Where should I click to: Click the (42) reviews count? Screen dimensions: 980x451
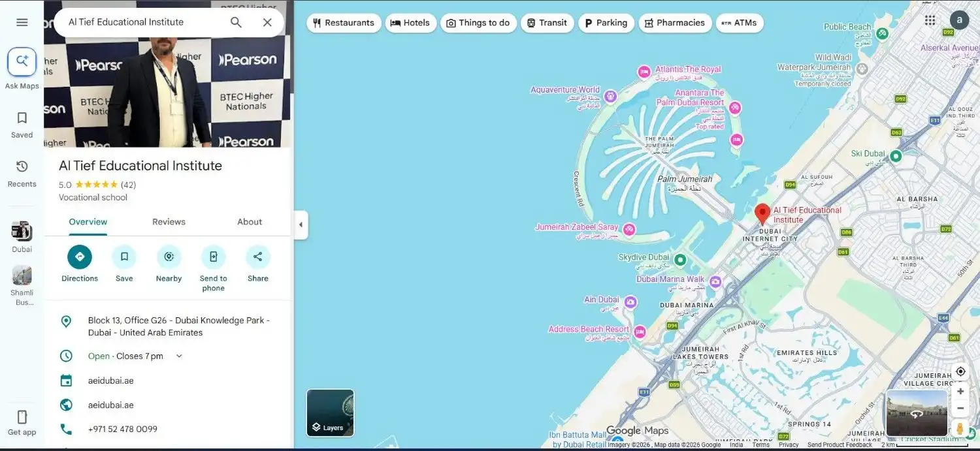pyautogui.click(x=128, y=185)
